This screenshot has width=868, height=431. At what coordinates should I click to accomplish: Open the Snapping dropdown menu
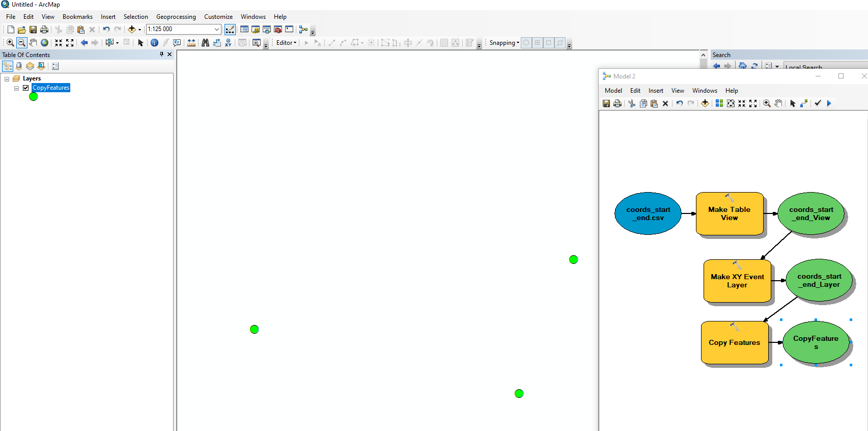pyautogui.click(x=505, y=43)
